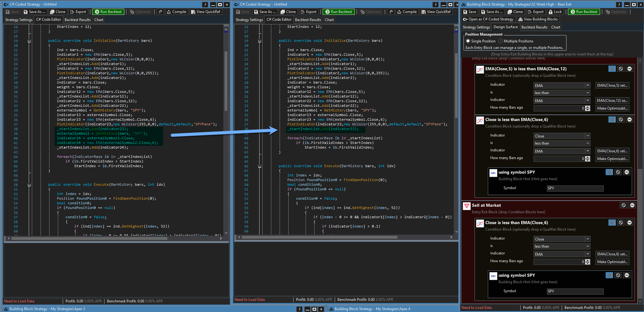Open the Apex 3 Building Block Strategy window

click(47, 309)
